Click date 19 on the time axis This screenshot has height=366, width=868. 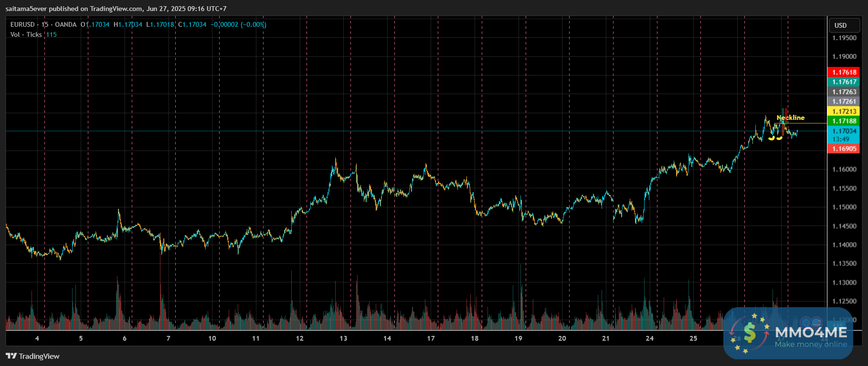519,338
